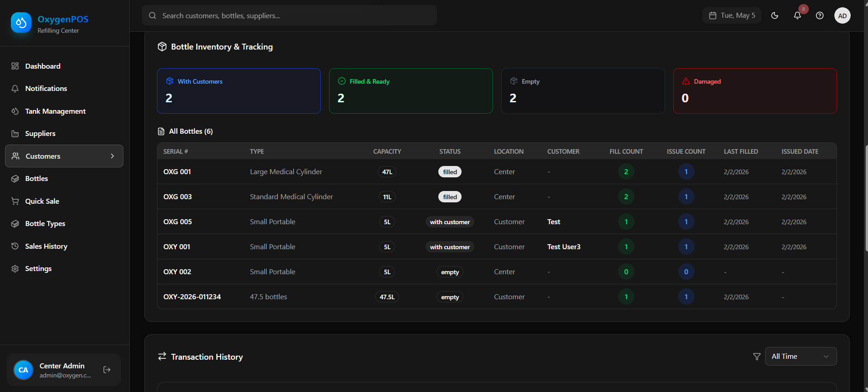The height and width of the screenshot is (392, 868).
Task: Toggle dark mode moon icon
Action: click(775, 15)
